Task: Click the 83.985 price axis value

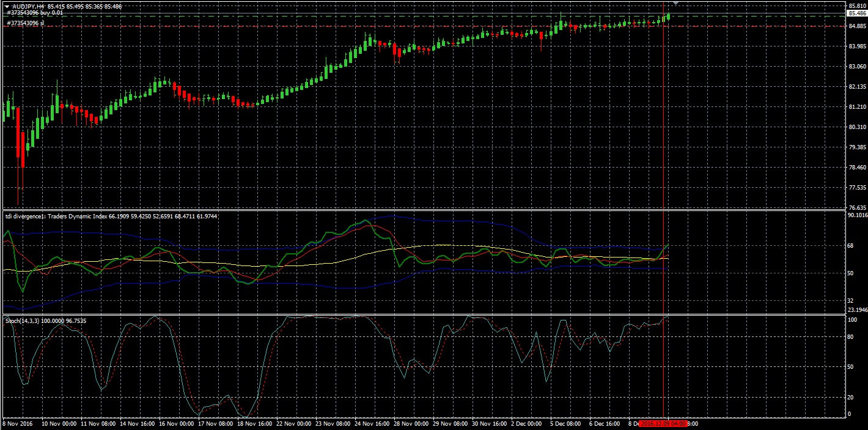Action: coord(856,46)
